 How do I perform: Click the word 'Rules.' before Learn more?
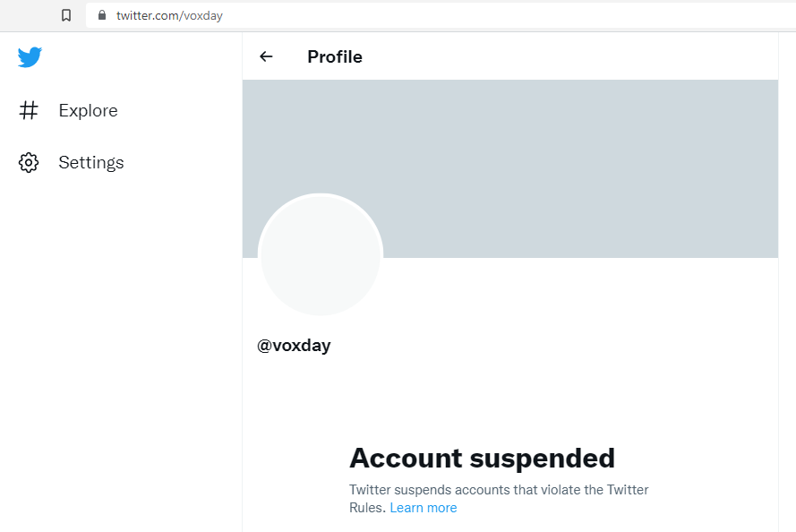coord(367,508)
